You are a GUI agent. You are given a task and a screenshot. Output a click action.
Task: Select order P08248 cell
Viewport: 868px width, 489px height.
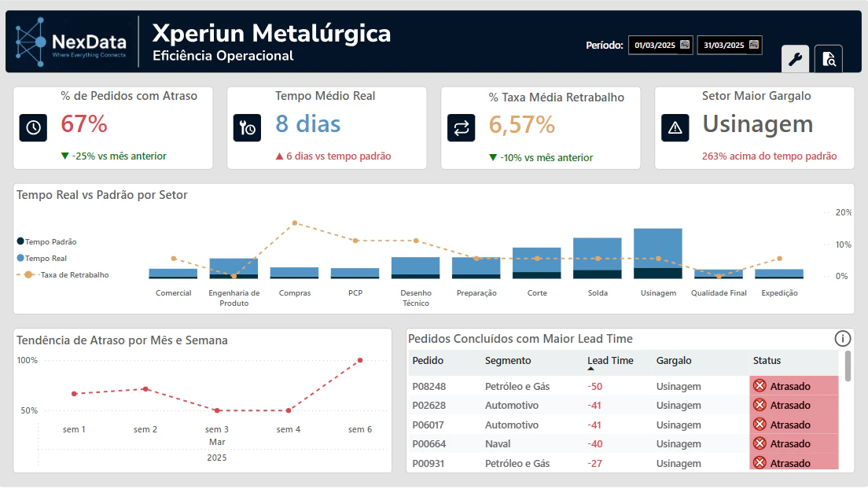(x=429, y=386)
